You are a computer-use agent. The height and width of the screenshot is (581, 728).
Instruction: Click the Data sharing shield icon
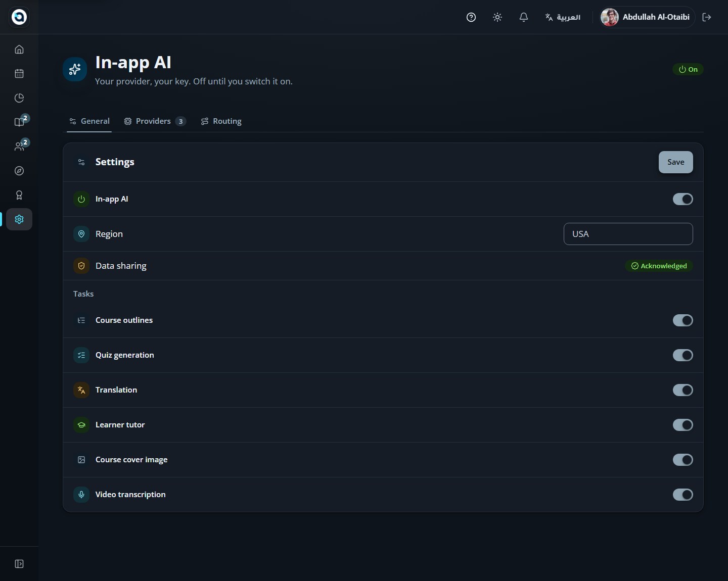[81, 266]
